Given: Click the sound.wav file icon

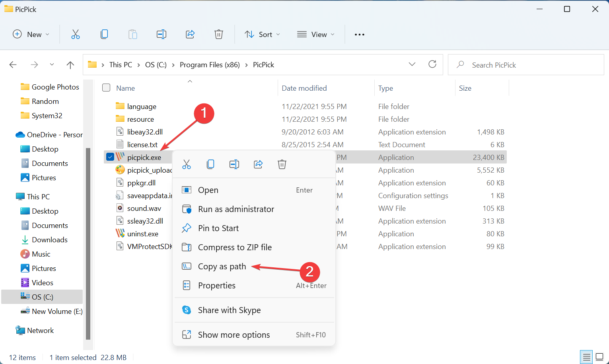Looking at the screenshot, I should (x=120, y=208).
